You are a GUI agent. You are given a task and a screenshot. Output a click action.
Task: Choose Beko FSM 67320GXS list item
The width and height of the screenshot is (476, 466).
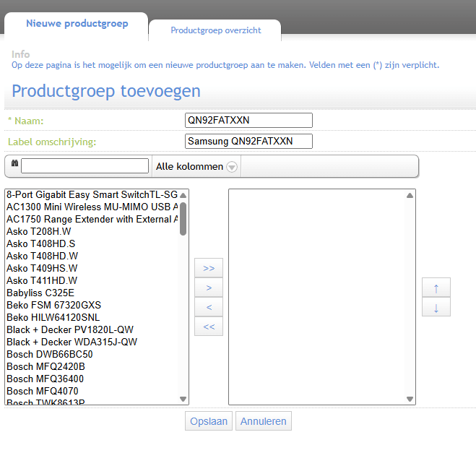pyautogui.click(x=53, y=305)
